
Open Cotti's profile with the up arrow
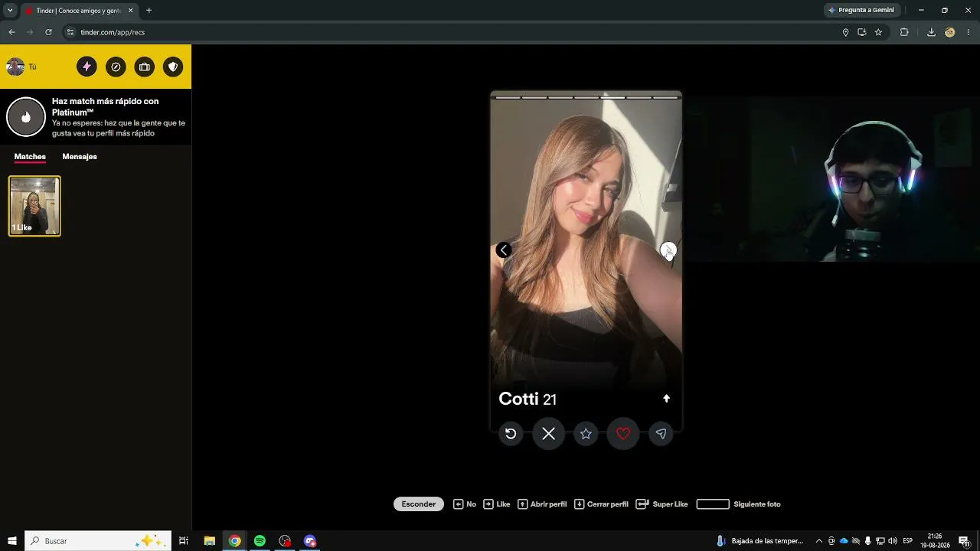click(x=666, y=399)
